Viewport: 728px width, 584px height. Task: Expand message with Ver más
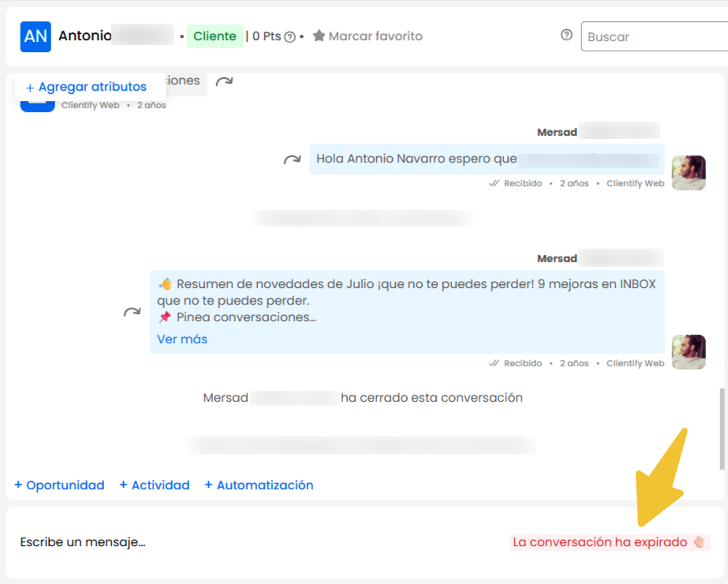182,339
